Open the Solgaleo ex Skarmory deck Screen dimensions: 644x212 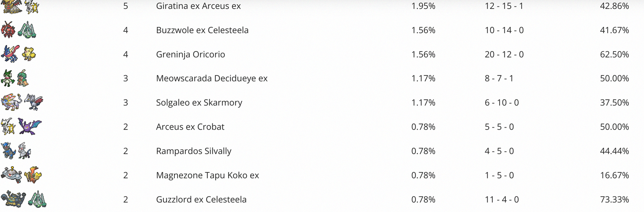pyautogui.click(x=199, y=103)
